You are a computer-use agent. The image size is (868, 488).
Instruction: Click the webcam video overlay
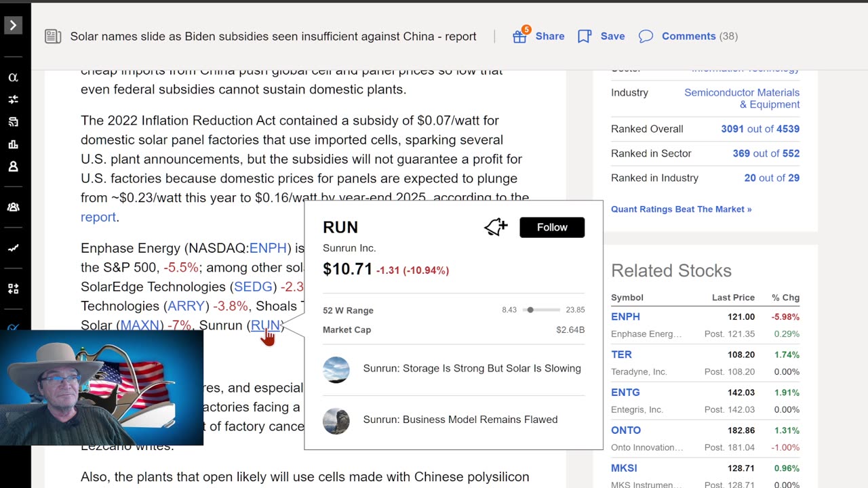point(102,388)
